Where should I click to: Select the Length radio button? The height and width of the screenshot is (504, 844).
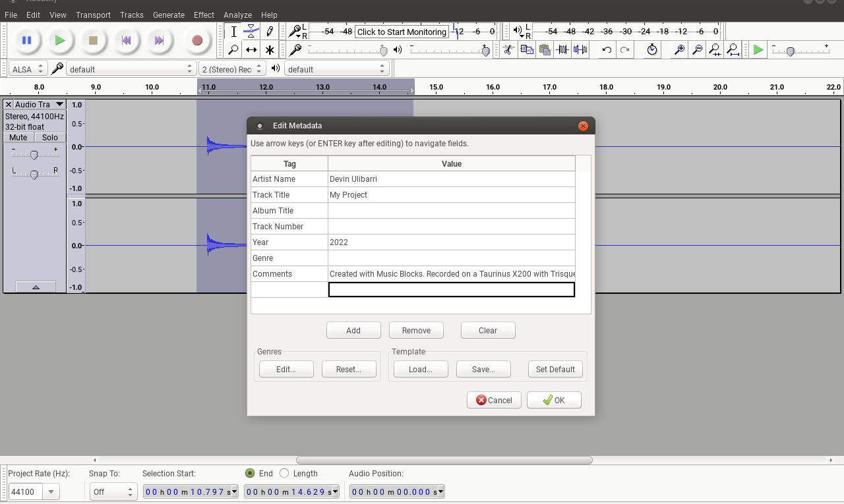pyautogui.click(x=284, y=473)
